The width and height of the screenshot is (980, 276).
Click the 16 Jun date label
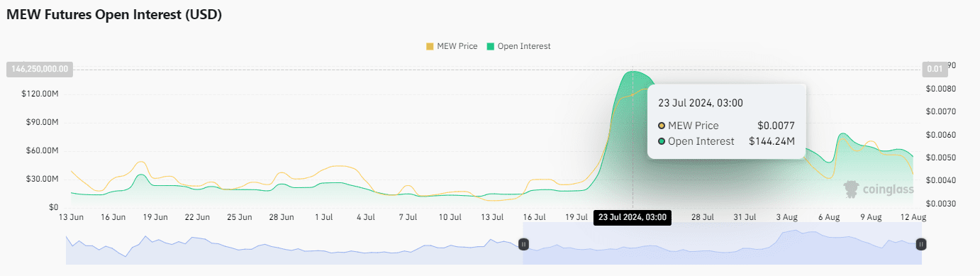113,217
